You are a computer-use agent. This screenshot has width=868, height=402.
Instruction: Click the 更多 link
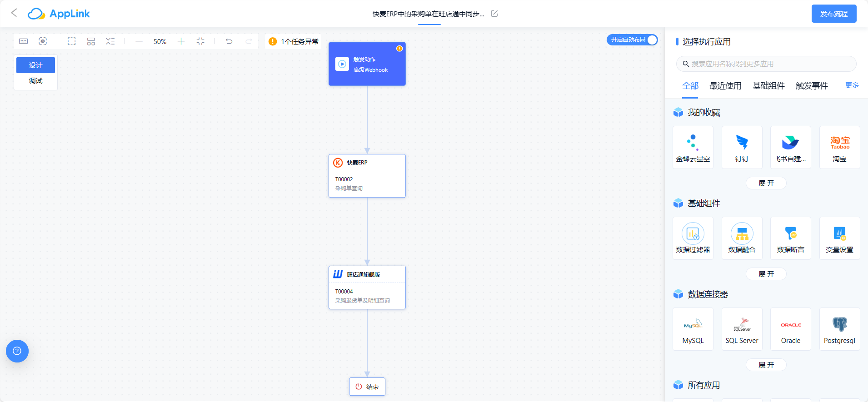(x=852, y=85)
